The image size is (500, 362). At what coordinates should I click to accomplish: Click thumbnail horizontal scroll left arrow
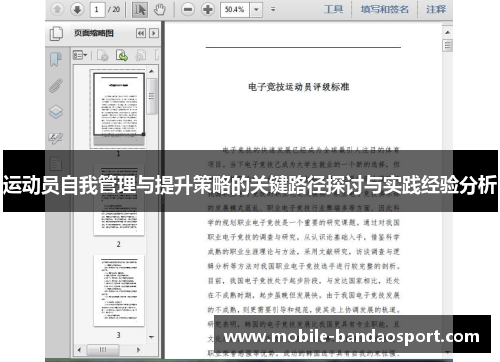(x=79, y=350)
